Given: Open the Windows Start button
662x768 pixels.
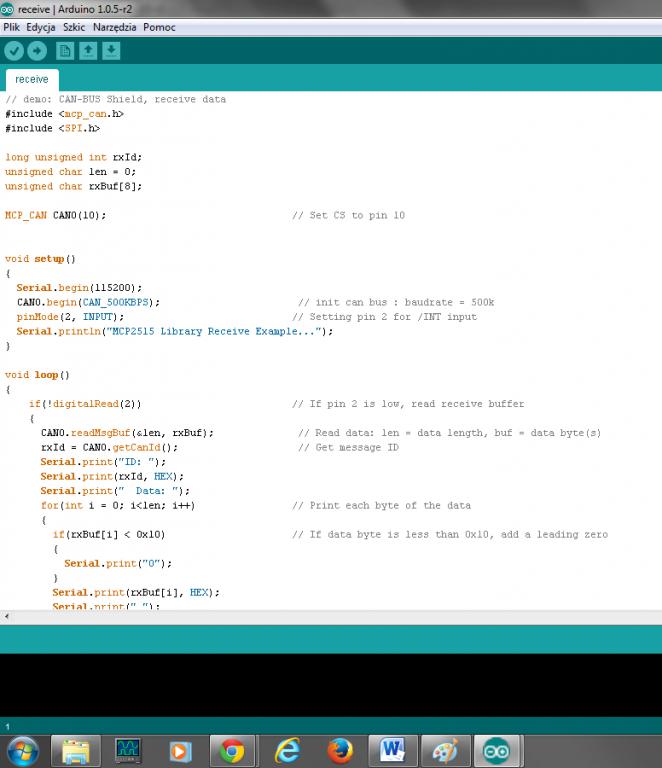Looking at the screenshot, I should click(23, 751).
